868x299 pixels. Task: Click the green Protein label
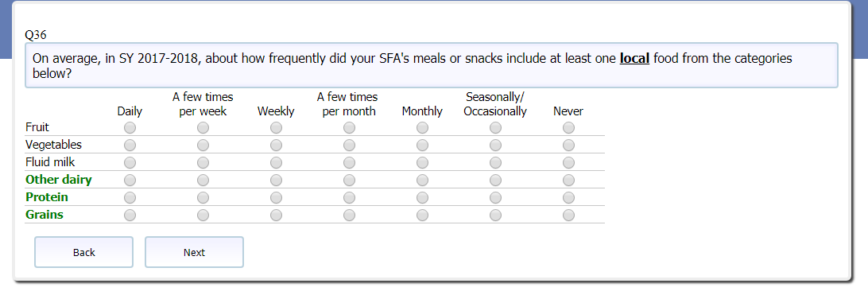click(47, 197)
